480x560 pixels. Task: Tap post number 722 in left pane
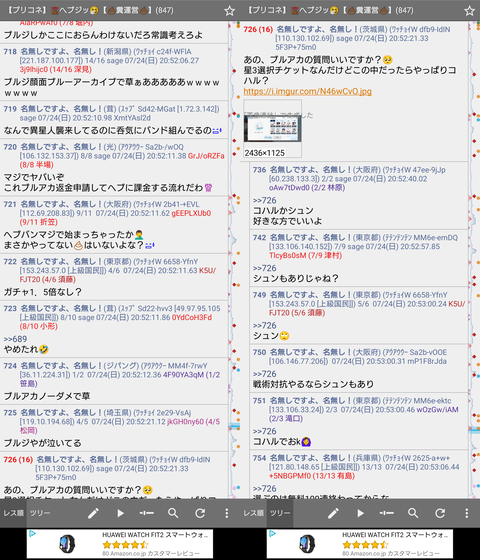[10, 261]
